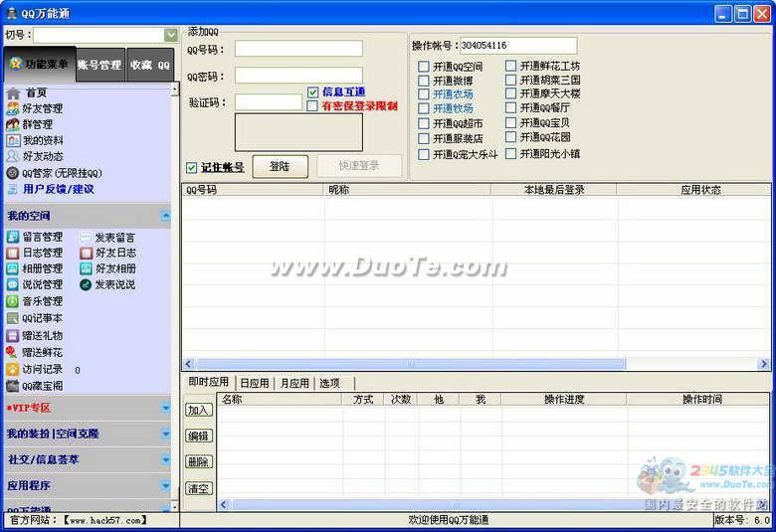Image resolution: width=776 pixels, height=532 pixels.
Task: Select the 日应用 tab
Action: click(x=255, y=384)
